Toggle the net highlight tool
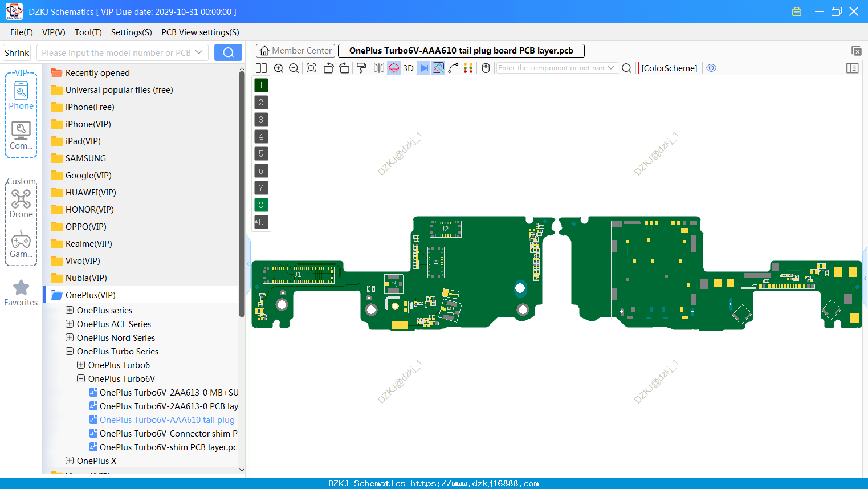Image resolution: width=868 pixels, height=489 pixels. coord(438,68)
